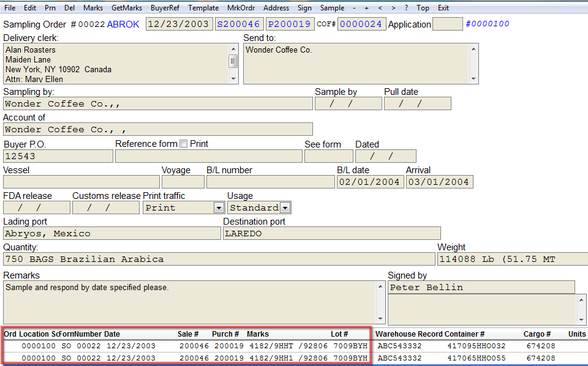Click the Top menu item
The width and height of the screenshot is (588, 366).
point(423,8)
